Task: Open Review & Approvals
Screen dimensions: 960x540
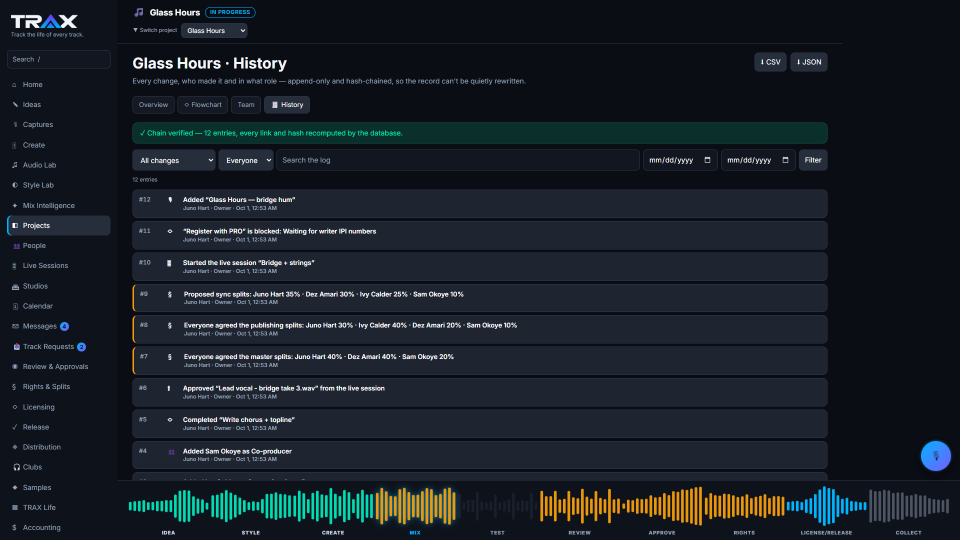Action: click(x=58, y=367)
